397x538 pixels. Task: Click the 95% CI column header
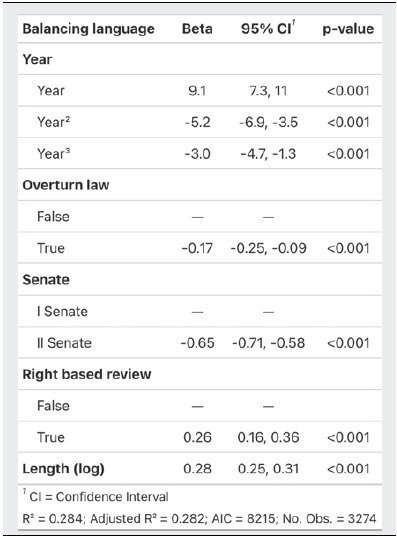[x=268, y=28]
